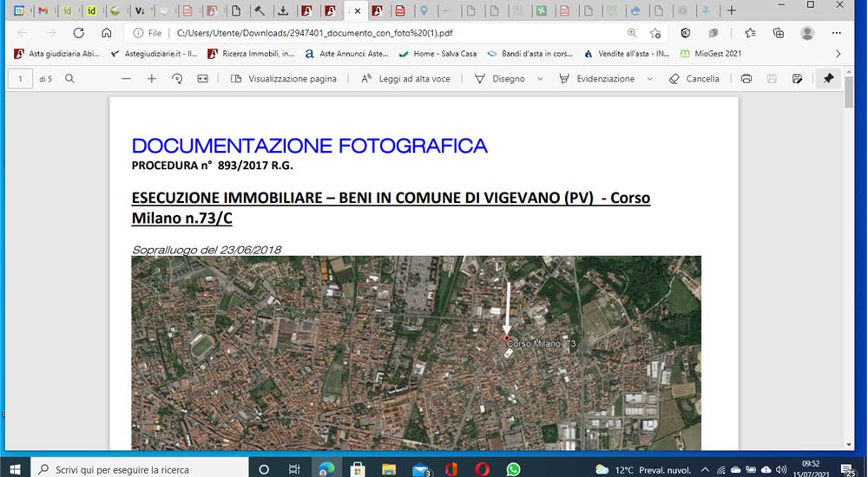The width and height of the screenshot is (868, 477).
Task: Show more bookmarks bar items chevron
Action: click(x=838, y=54)
